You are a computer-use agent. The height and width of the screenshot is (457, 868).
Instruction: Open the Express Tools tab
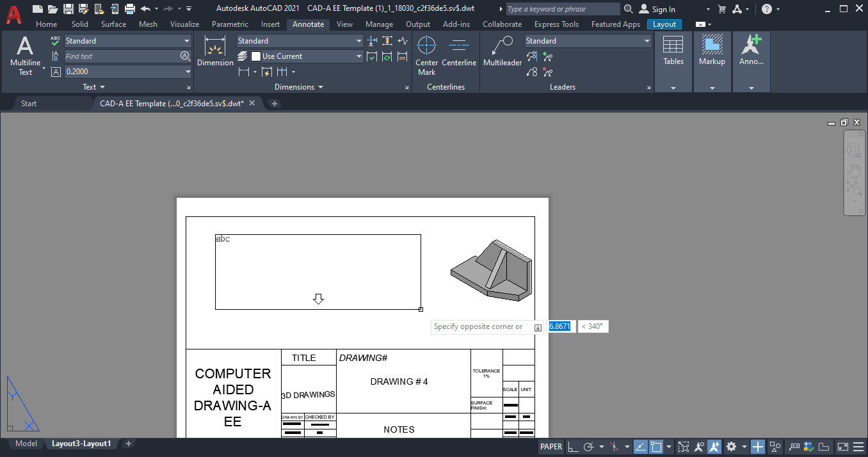click(x=557, y=24)
